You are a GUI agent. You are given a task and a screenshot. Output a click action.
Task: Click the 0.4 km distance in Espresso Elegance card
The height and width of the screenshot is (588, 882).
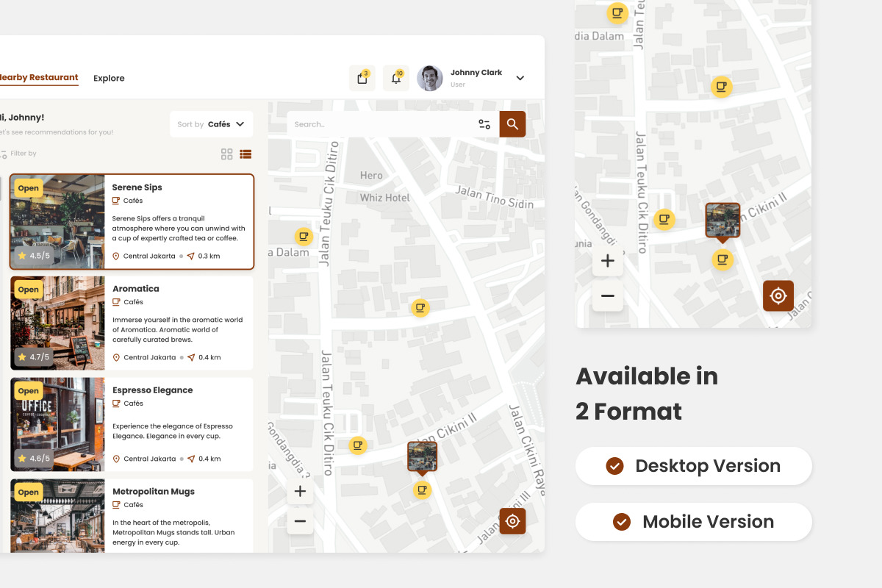pyautogui.click(x=209, y=459)
